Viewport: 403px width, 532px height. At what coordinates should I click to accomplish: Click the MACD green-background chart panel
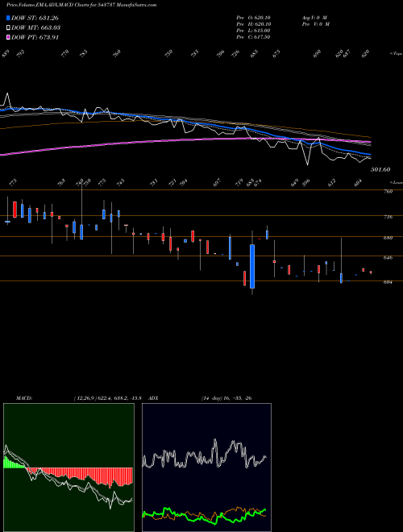click(x=69, y=468)
